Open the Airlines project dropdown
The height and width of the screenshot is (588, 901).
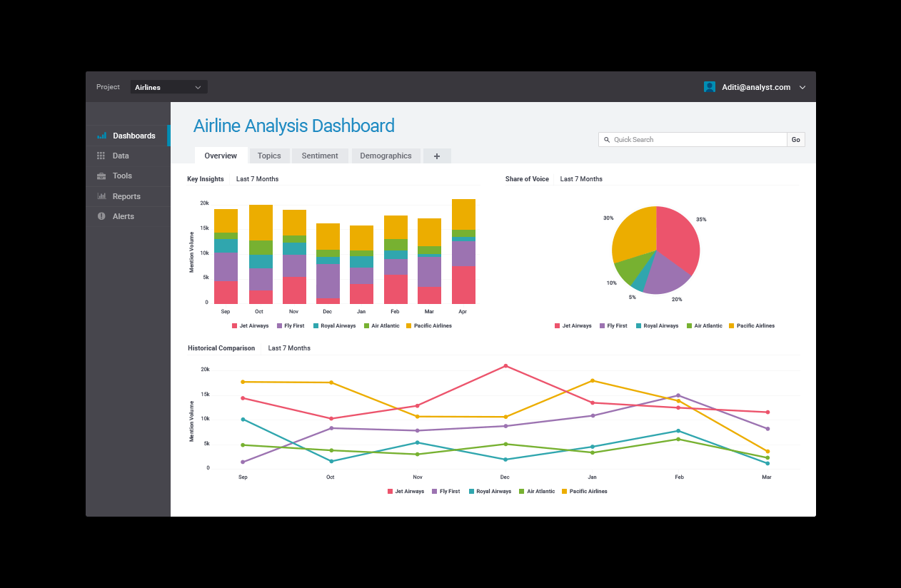[x=168, y=86]
